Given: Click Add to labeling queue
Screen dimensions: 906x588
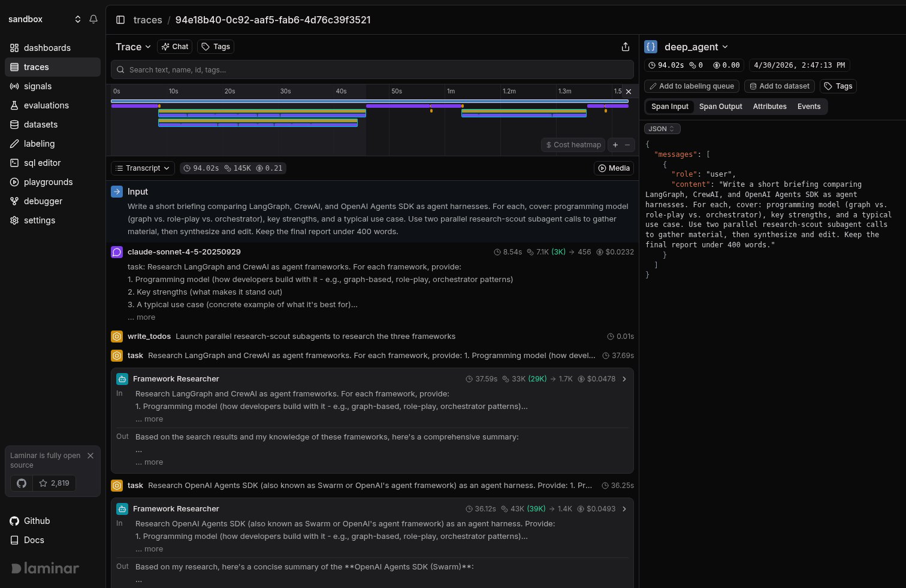Looking at the screenshot, I should pos(691,86).
